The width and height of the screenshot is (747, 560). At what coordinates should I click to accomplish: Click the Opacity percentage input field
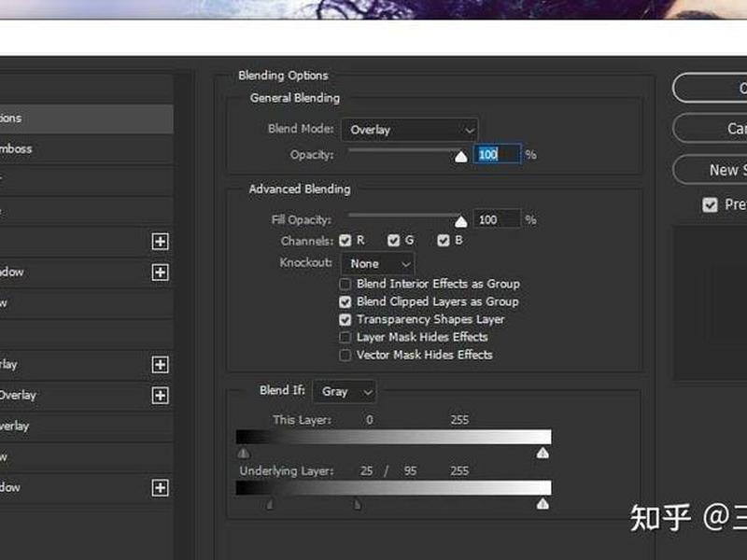tap(497, 154)
